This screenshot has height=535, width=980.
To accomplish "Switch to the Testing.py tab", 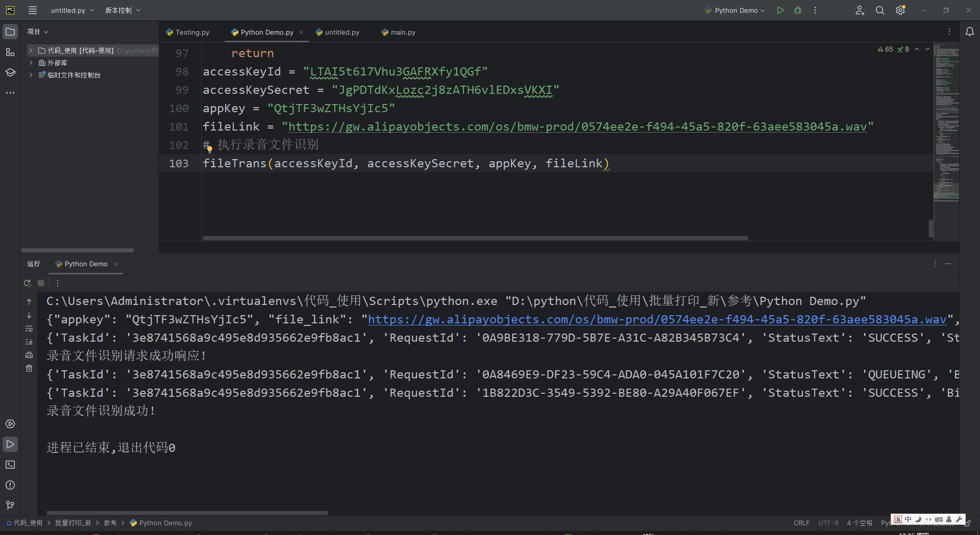I will (188, 32).
